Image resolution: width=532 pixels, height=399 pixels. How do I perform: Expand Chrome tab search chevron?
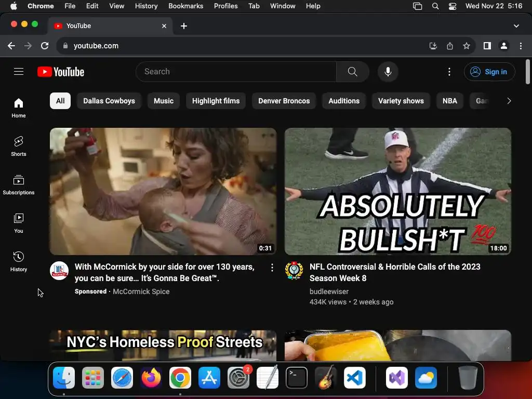click(x=516, y=26)
